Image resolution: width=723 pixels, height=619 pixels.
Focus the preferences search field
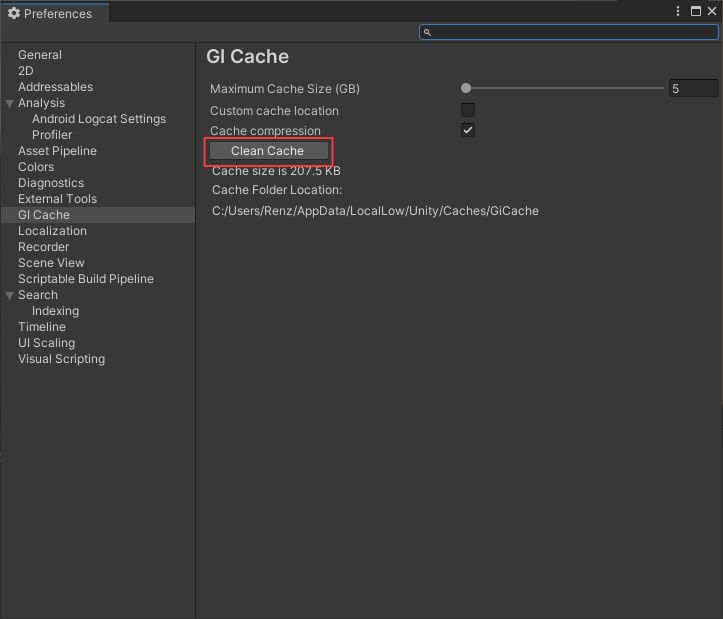[x=568, y=32]
